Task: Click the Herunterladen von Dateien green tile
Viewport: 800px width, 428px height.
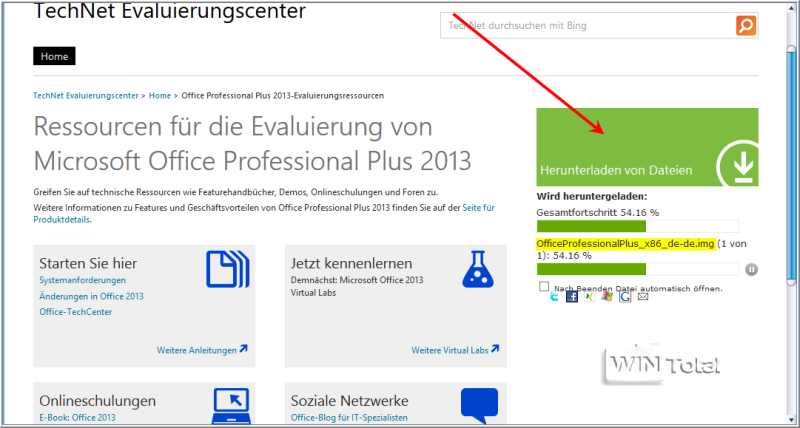Action: click(x=647, y=147)
